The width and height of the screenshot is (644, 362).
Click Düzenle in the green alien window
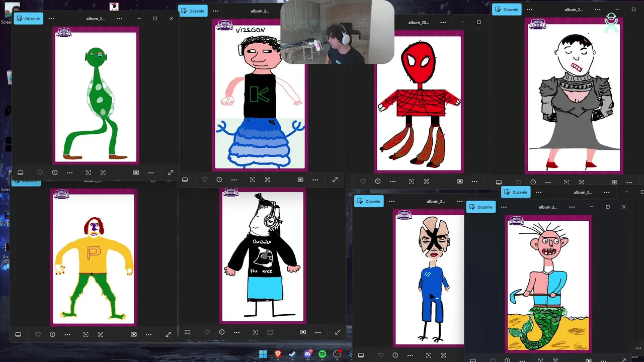(29, 19)
